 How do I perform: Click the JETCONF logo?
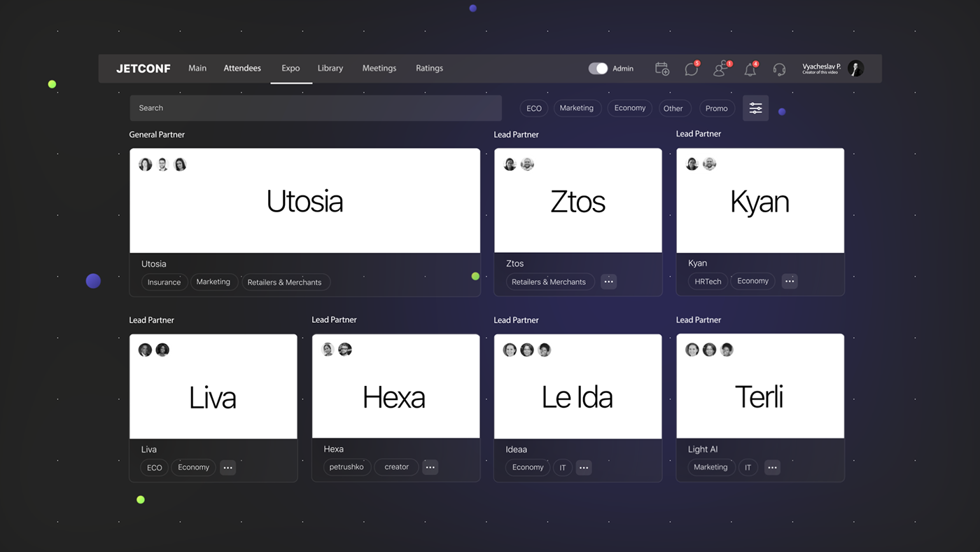coord(143,69)
